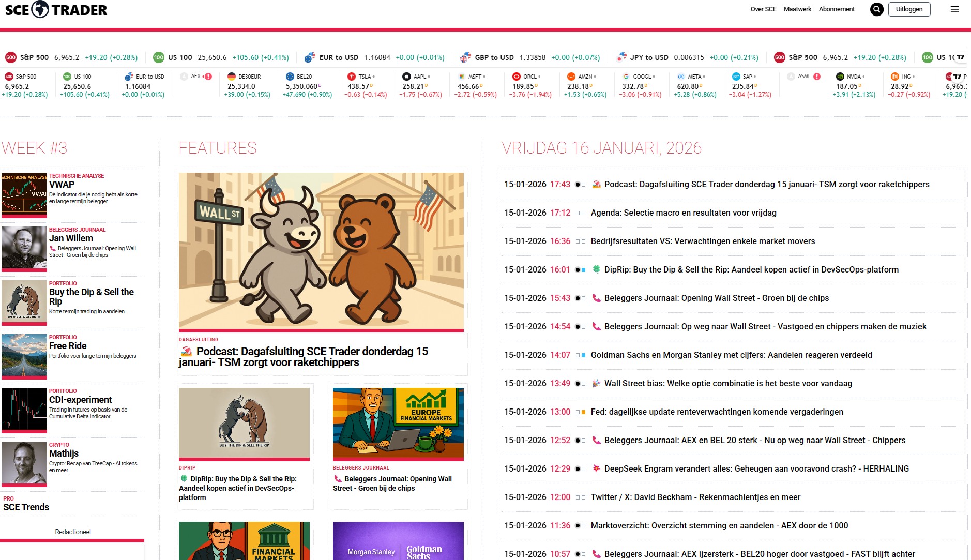Open Buy the Dip & Sell the Rip portfolio
This screenshot has height=560, width=971.
click(x=91, y=296)
